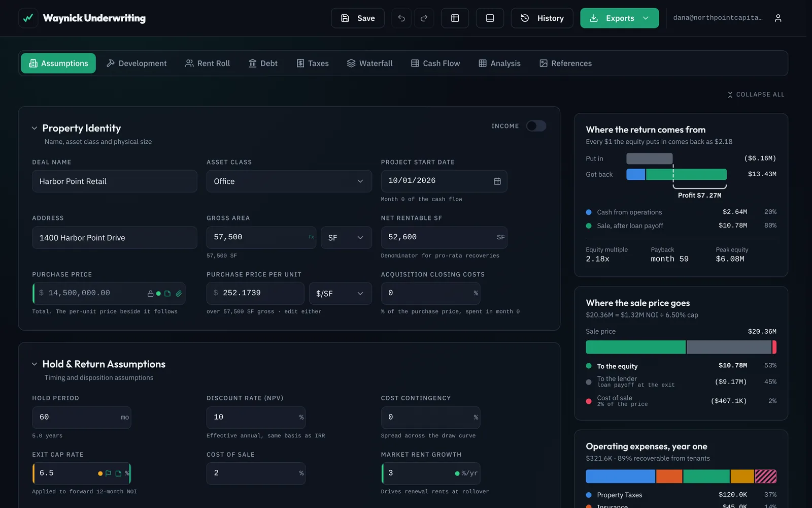Click the Net Rentable SF field
This screenshot has width=812, height=508.
pos(444,238)
